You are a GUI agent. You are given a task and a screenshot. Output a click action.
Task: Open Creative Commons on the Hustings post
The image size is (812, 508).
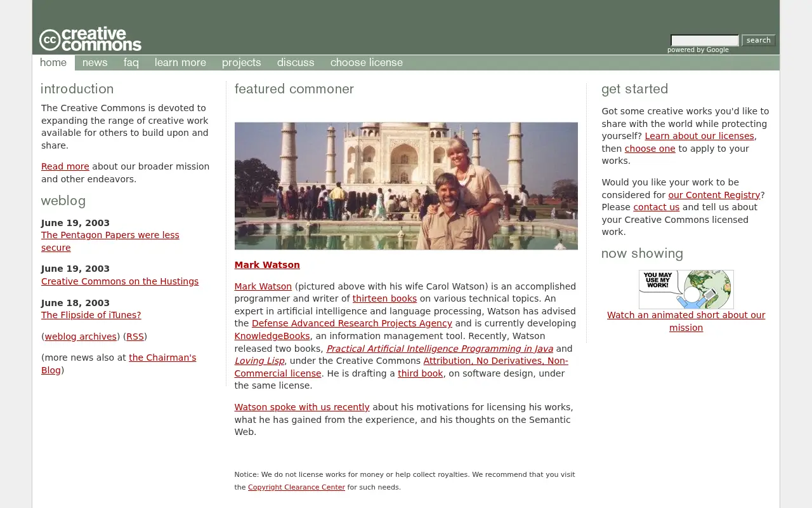[x=120, y=281]
